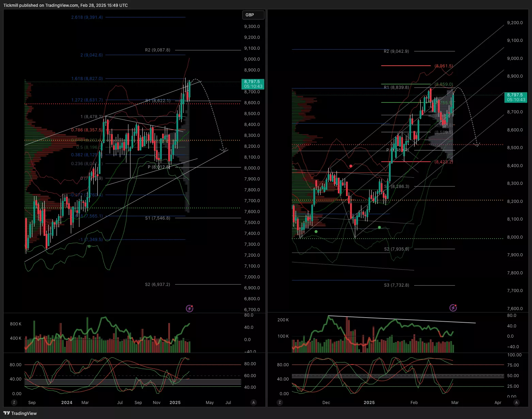Click the Z timezone icon on right chart
The width and height of the screenshot is (532, 419).
pos(280,402)
